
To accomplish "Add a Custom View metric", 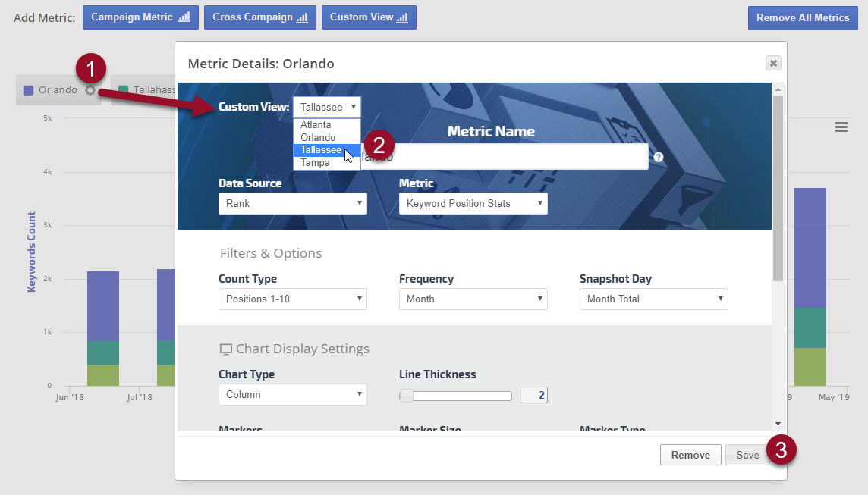I will click(x=368, y=17).
